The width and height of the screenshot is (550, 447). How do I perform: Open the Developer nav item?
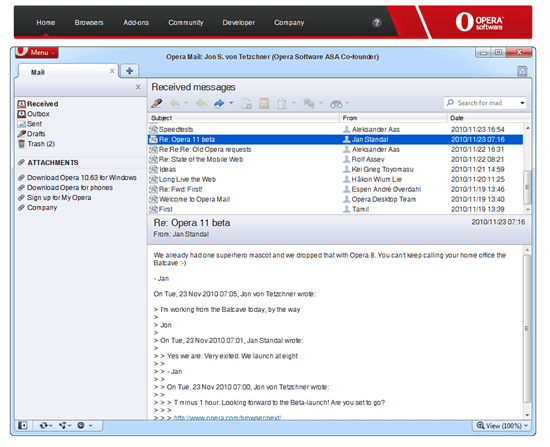[x=239, y=23]
